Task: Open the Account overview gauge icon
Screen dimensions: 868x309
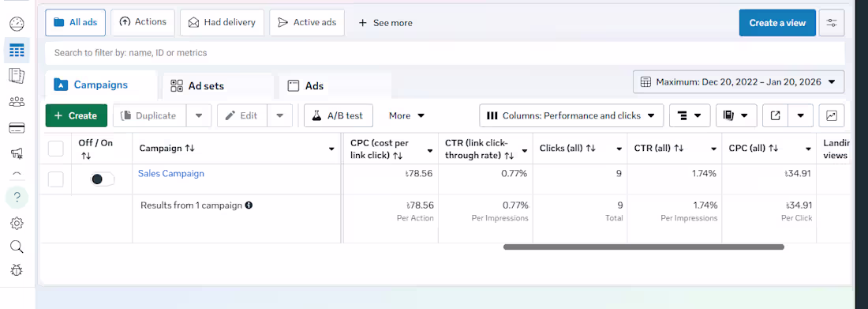Action: (x=17, y=24)
